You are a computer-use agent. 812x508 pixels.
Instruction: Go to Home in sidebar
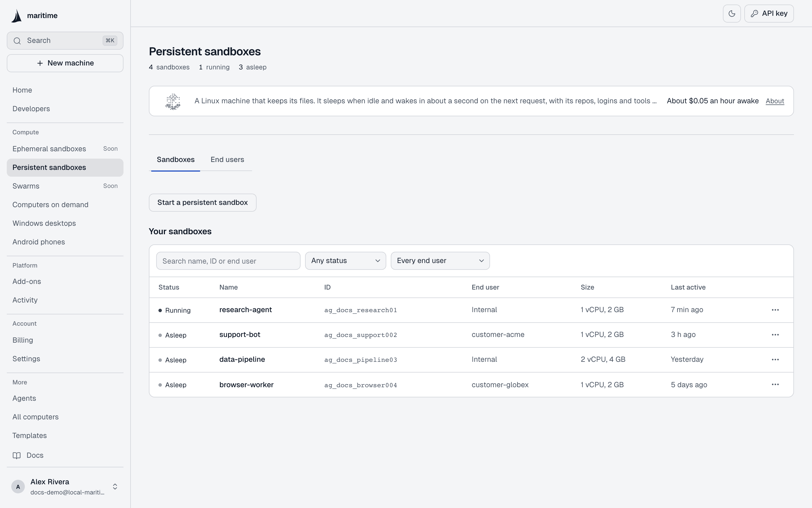pyautogui.click(x=65, y=90)
